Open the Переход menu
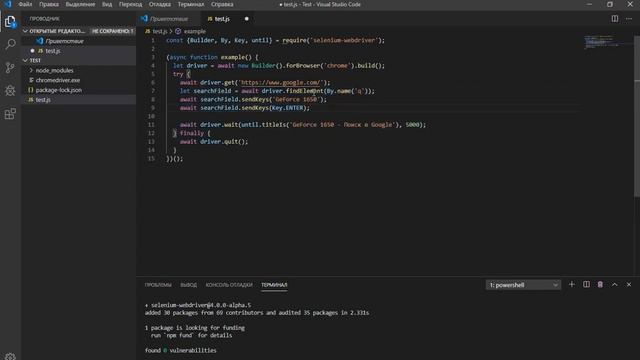 point(131,4)
